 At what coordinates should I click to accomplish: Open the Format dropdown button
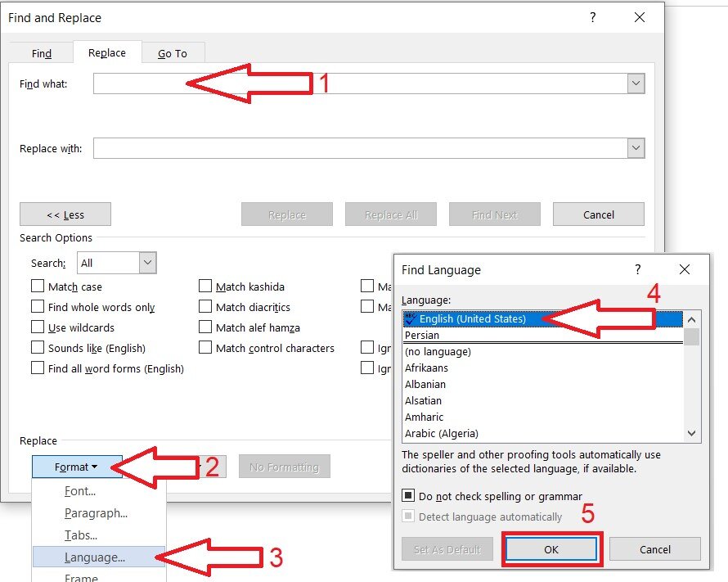click(77, 467)
